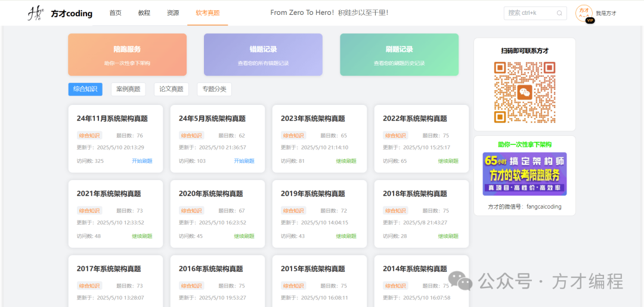
Task: Click 访问数: 28 text
Action: (x=395, y=236)
